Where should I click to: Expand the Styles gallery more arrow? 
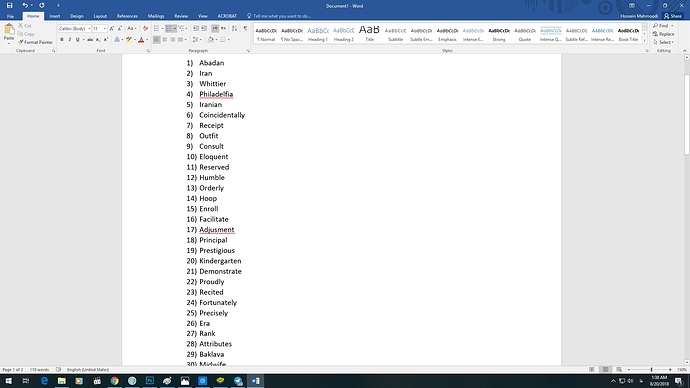645,40
